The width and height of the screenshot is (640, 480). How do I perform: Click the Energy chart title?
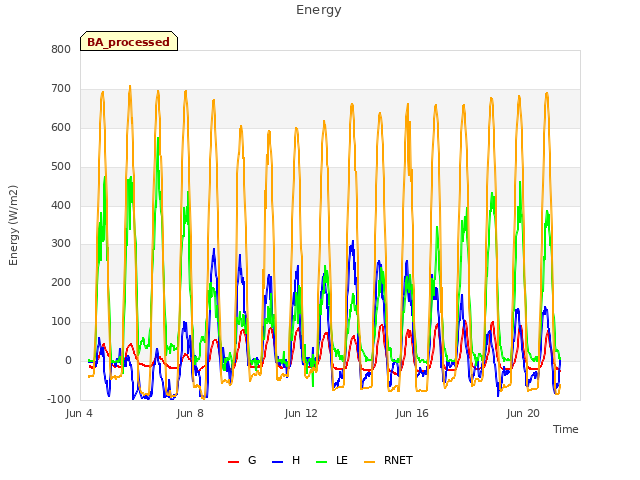(x=319, y=10)
